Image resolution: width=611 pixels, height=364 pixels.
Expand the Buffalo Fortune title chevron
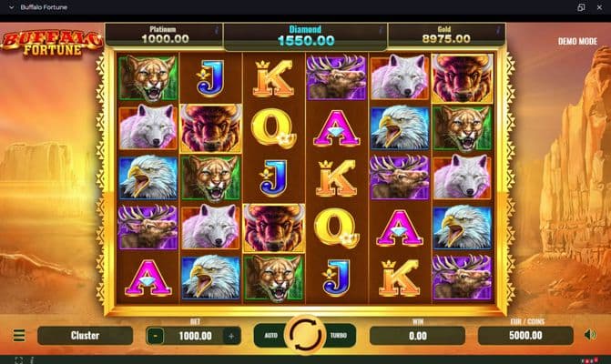pos(11,7)
